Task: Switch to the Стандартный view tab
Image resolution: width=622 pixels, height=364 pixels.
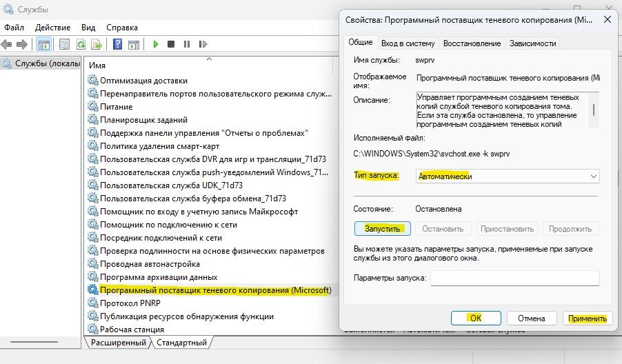Action: [x=181, y=343]
